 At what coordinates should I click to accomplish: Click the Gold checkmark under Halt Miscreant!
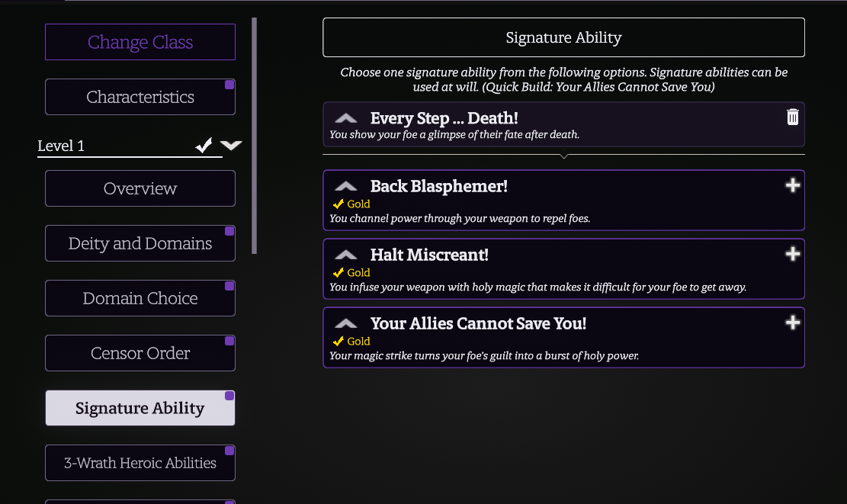(x=338, y=273)
